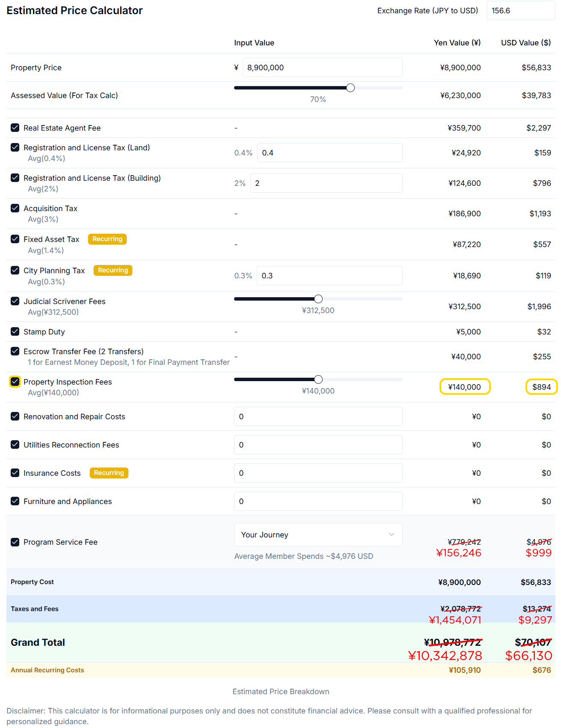
Task: Focus the Furniture and Appliances input field
Action: point(318,501)
